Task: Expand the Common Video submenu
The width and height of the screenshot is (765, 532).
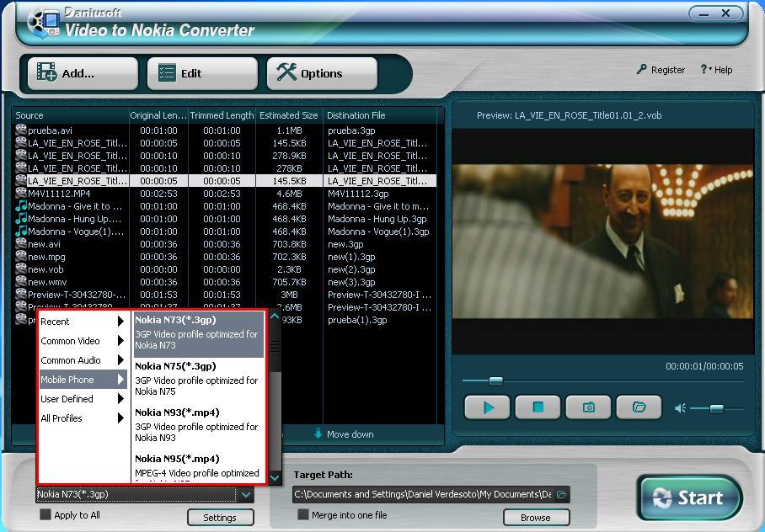Action: click(83, 341)
